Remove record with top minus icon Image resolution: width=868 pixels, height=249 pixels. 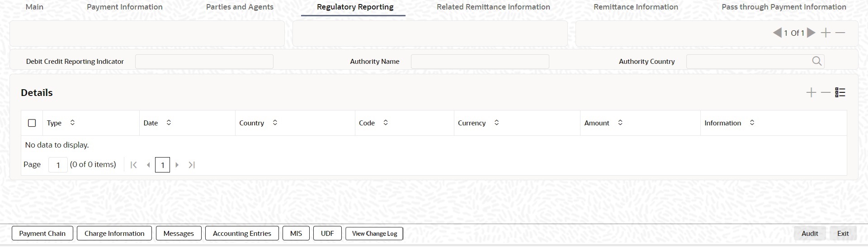click(x=840, y=33)
